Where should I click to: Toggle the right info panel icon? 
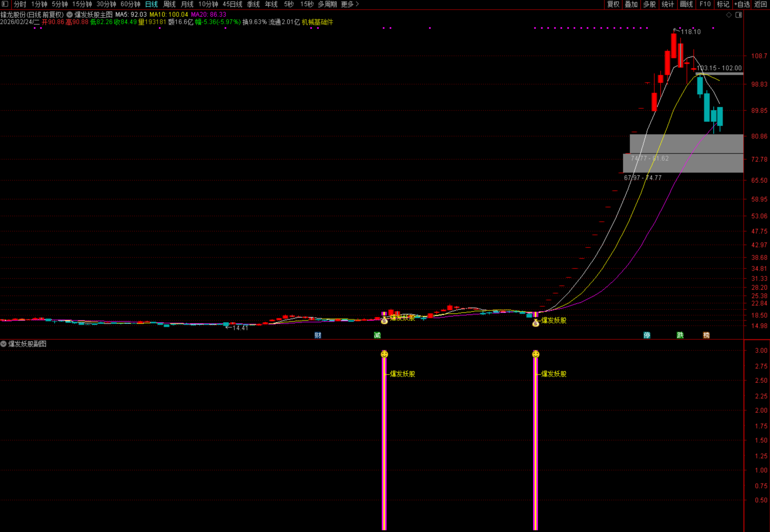pos(739,15)
